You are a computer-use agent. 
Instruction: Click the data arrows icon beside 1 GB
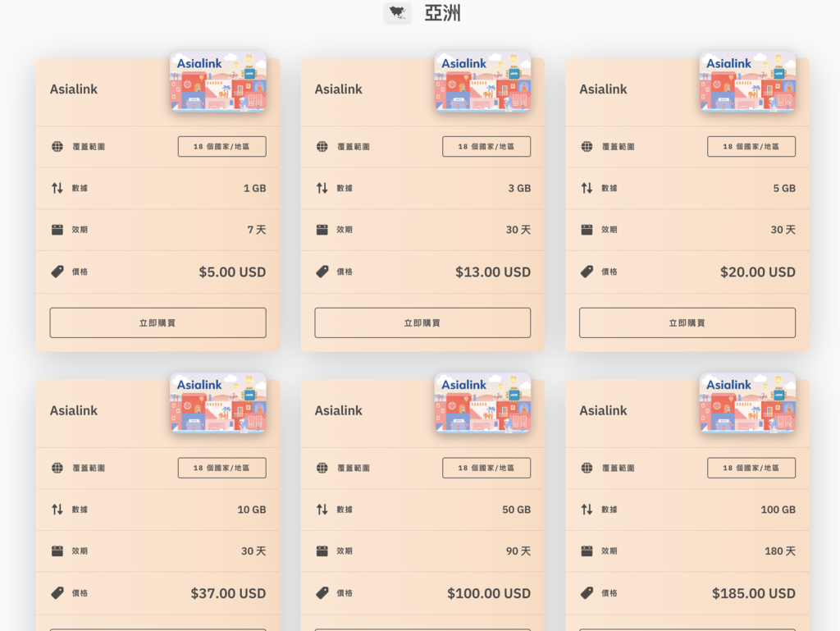pyautogui.click(x=57, y=188)
